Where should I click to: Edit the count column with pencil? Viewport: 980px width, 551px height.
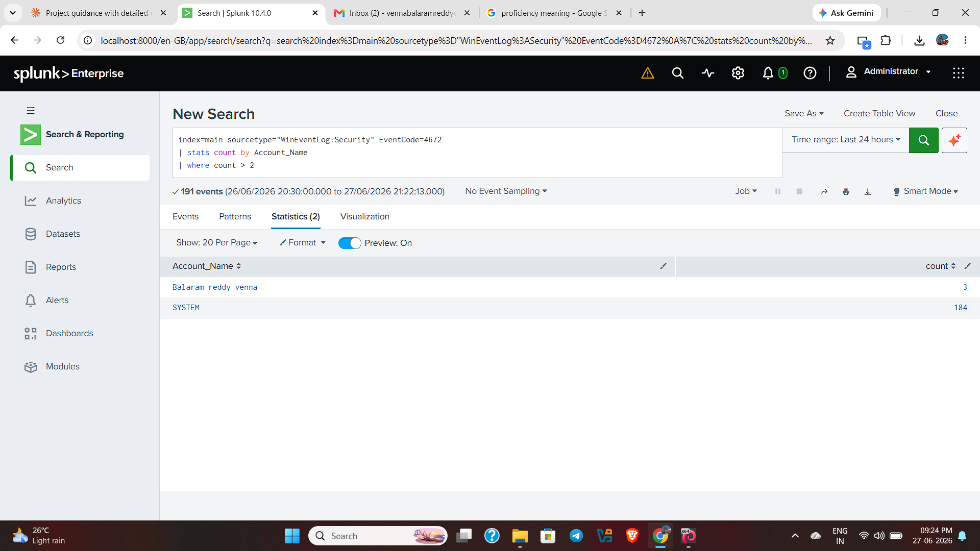(x=967, y=266)
